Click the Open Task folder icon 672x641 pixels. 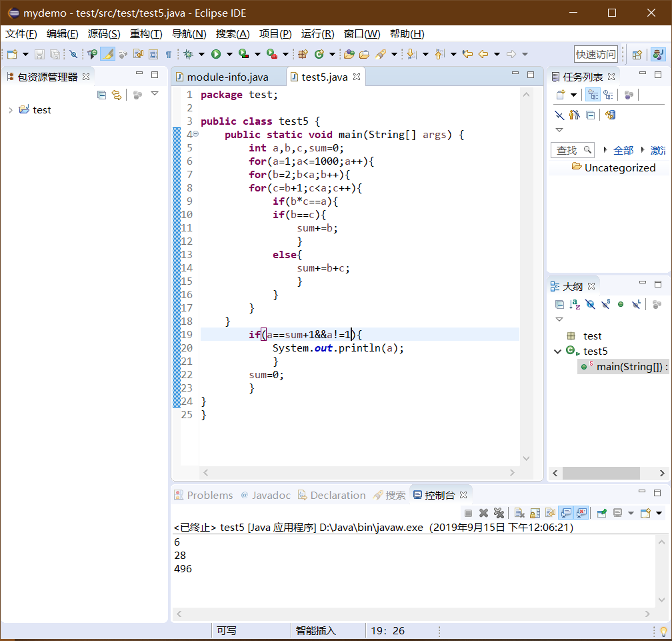[364, 54]
